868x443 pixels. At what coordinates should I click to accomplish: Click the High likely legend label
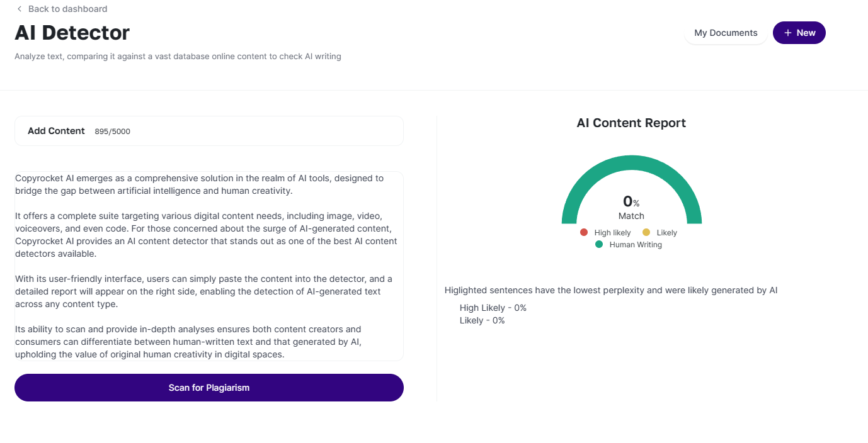pos(612,233)
